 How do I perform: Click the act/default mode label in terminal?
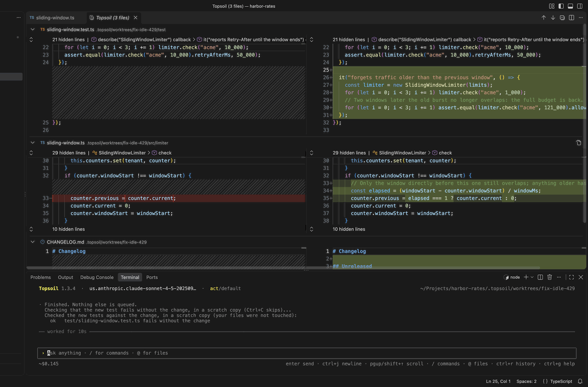click(225, 289)
